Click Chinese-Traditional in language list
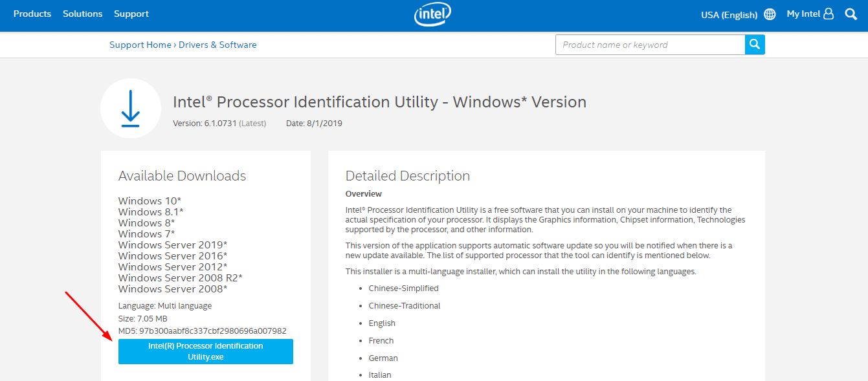868x381 pixels. pos(405,306)
